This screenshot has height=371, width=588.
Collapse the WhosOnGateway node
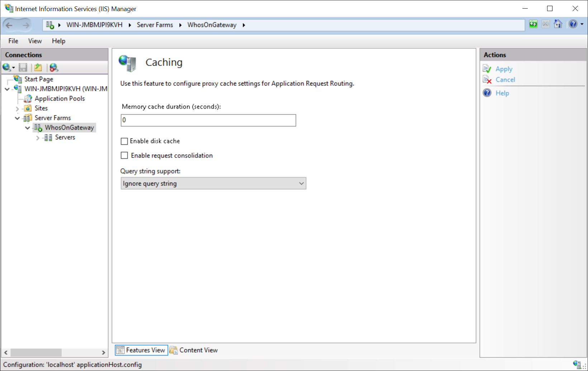(x=27, y=128)
